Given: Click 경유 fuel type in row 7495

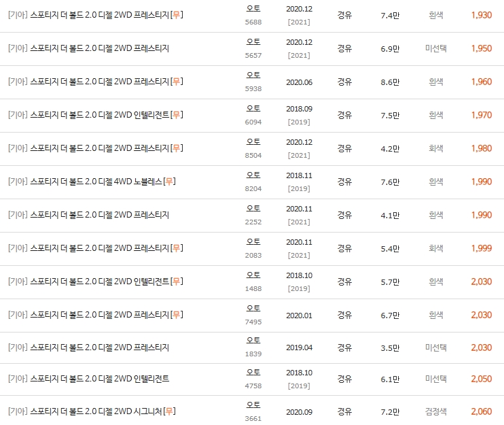Looking at the screenshot, I should [344, 315].
